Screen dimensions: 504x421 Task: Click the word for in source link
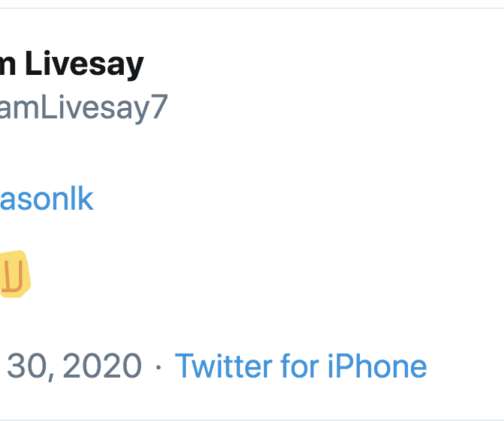click(x=299, y=366)
